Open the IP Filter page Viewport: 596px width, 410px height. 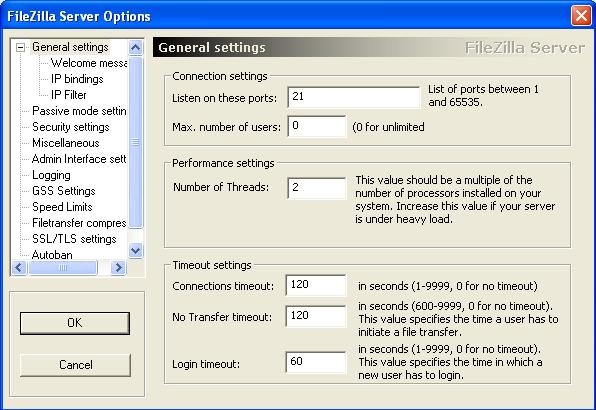(68, 95)
